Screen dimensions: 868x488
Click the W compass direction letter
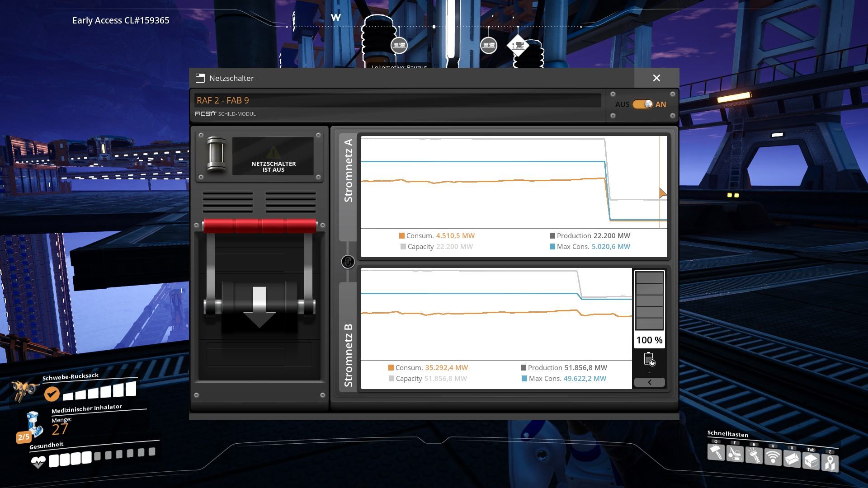(x=335, y=17)
